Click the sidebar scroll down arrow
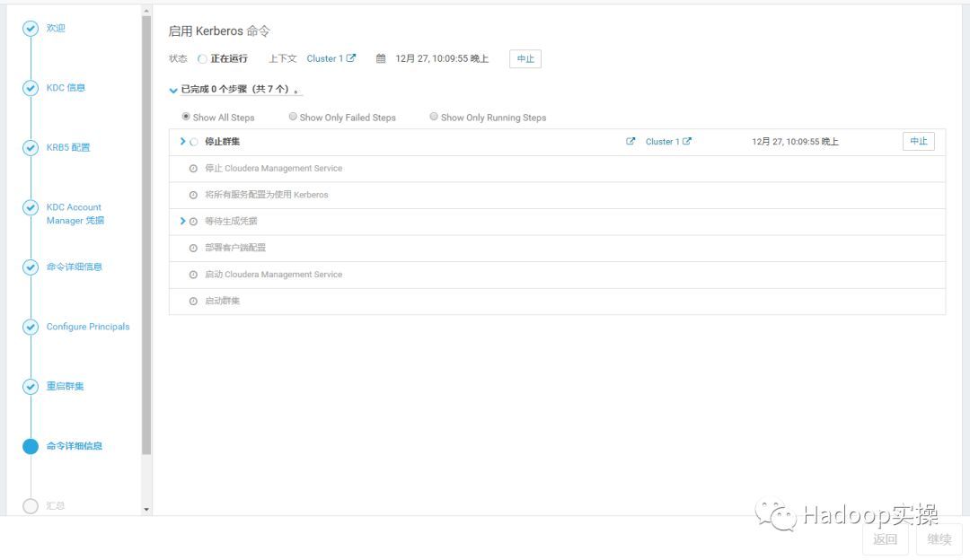Screen dimensions: 970x560 tap(146, 510)
